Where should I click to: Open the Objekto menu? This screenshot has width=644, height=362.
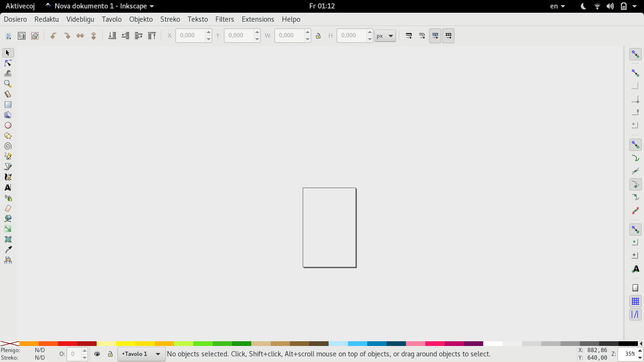point(141,19)
